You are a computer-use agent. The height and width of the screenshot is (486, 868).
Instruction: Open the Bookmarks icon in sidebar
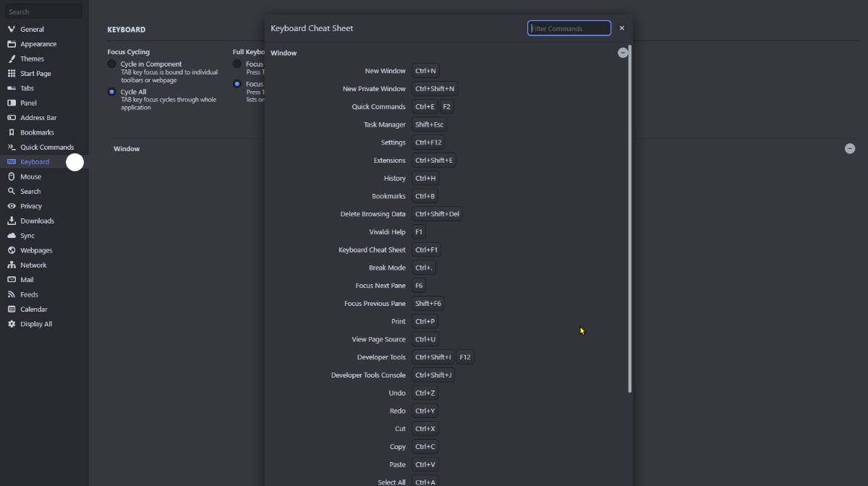coord(12,132)
